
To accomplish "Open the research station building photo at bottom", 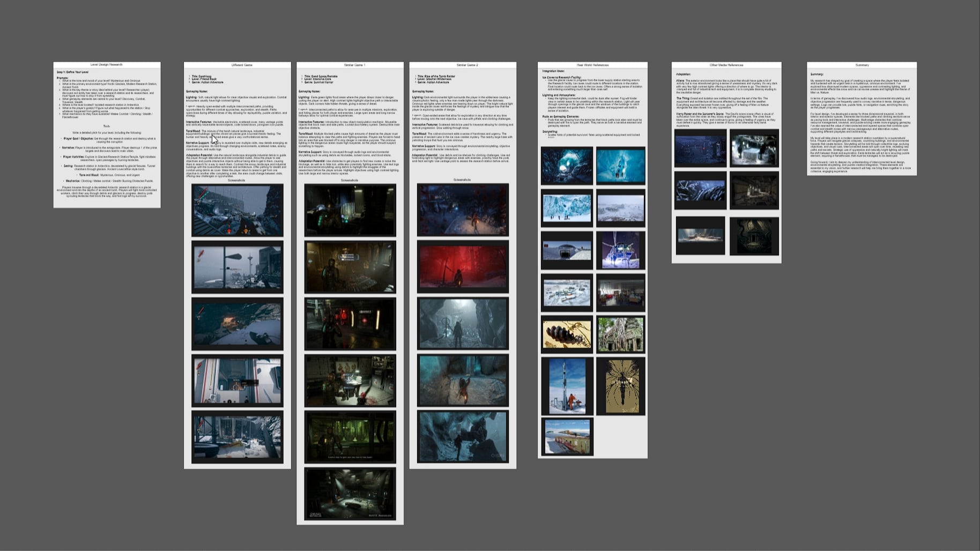I will pyautogui.click(x=567, y=437).
